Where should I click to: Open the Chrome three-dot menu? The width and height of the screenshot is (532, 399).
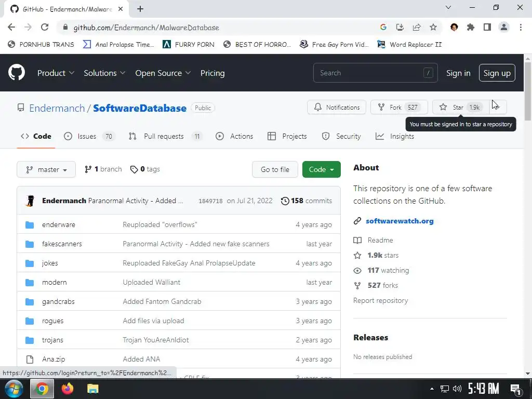521,27
